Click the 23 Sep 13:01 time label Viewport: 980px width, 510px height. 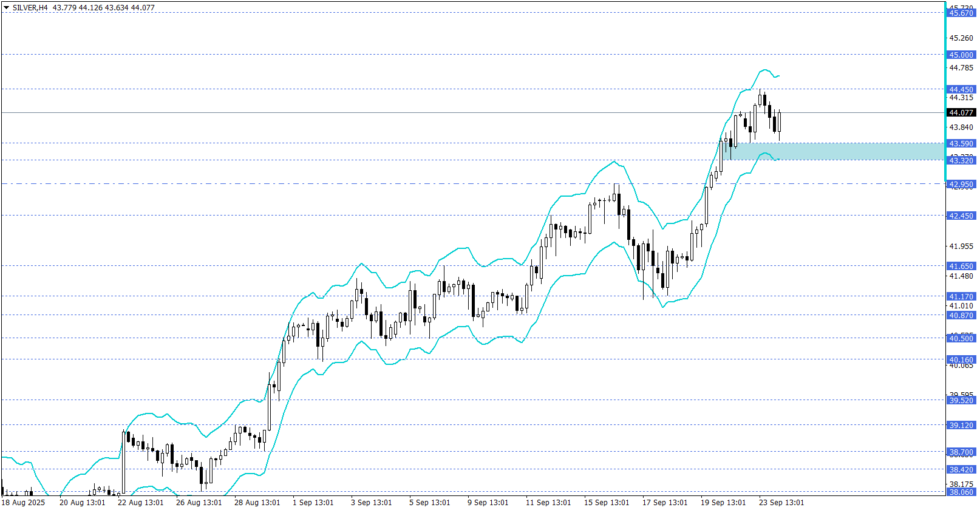tap(781, 502)
